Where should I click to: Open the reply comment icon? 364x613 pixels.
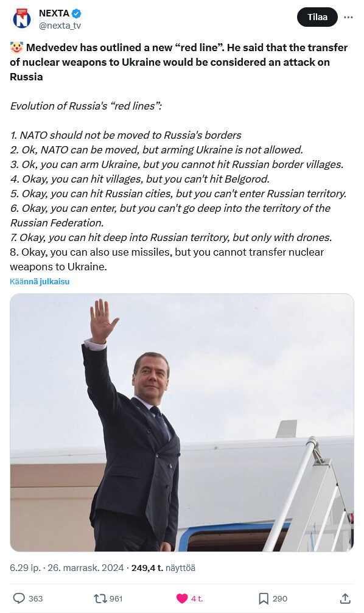tap(19, 598)
